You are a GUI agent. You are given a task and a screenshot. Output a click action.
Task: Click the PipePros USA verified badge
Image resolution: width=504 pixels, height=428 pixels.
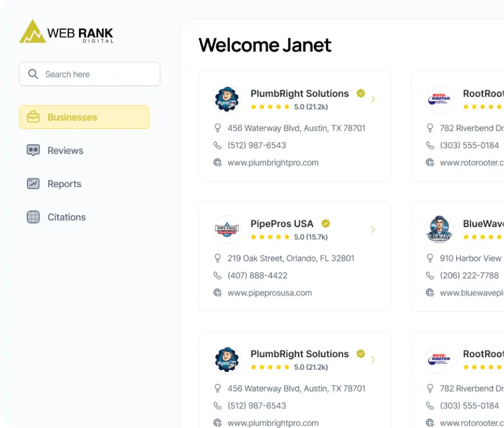click(x=326, y=224)
